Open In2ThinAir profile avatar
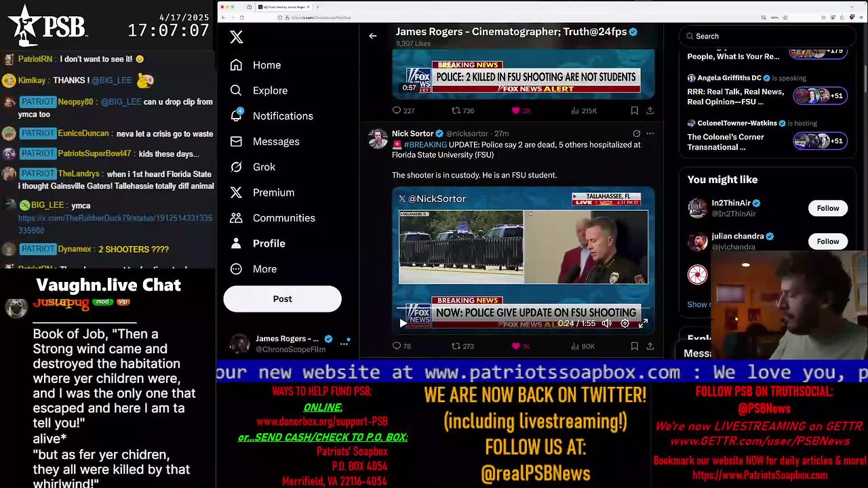Screen dimensions: 868x488 pyautogui.click(x=697, y=208)
